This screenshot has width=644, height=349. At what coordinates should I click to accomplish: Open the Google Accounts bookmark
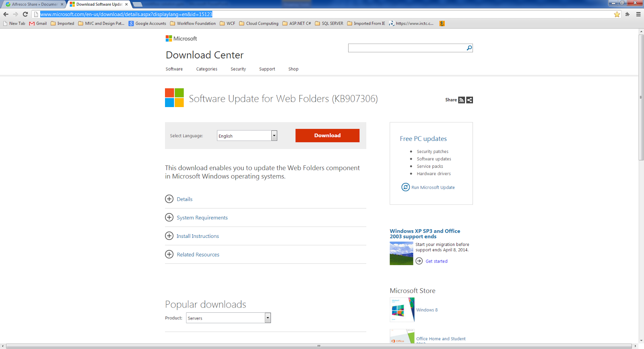(x=147, y=23)
